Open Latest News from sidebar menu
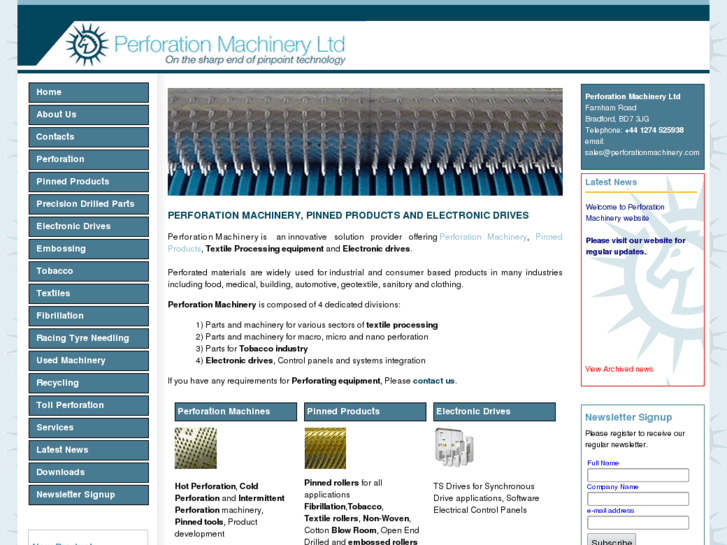The width and height of the screenshot is (727, 545). [x=89, y=450]
